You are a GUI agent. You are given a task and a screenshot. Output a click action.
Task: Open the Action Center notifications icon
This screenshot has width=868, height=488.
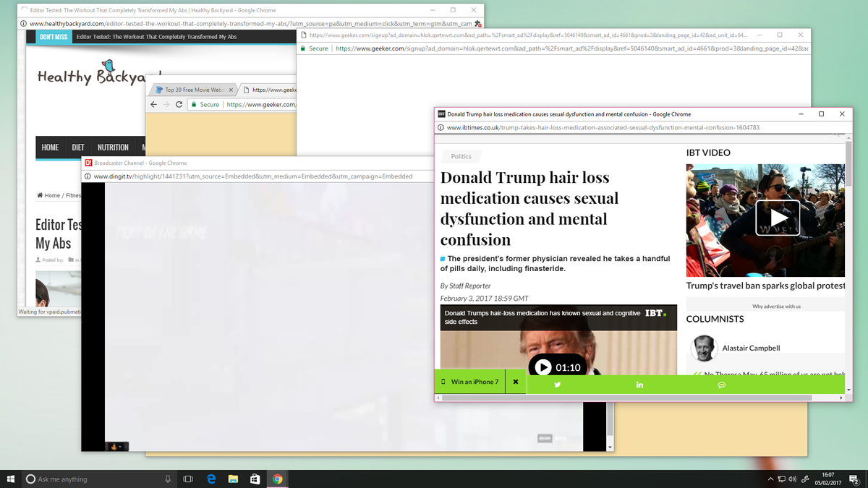pyautogui.click(x=854, y=479)
